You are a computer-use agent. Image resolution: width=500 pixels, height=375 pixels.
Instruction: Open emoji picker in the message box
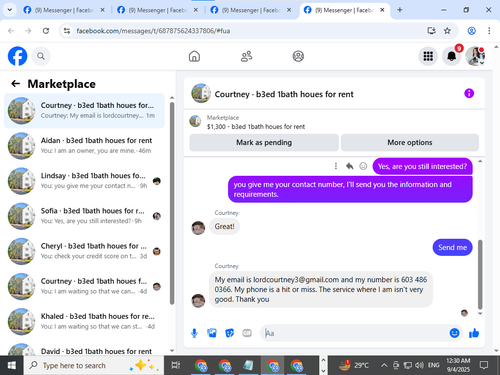454,333
